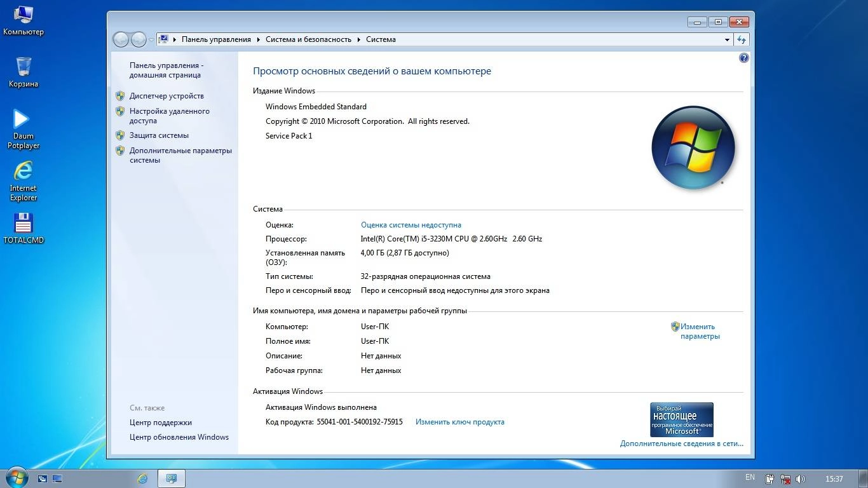Select the Copyright 2010 Microsoft Corporation line
Screen dimensions: 868x488
pos(367,121)
